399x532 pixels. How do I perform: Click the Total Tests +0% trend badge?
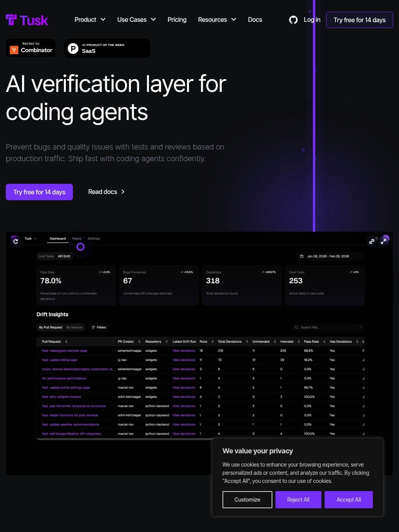(x=354, y=272)
